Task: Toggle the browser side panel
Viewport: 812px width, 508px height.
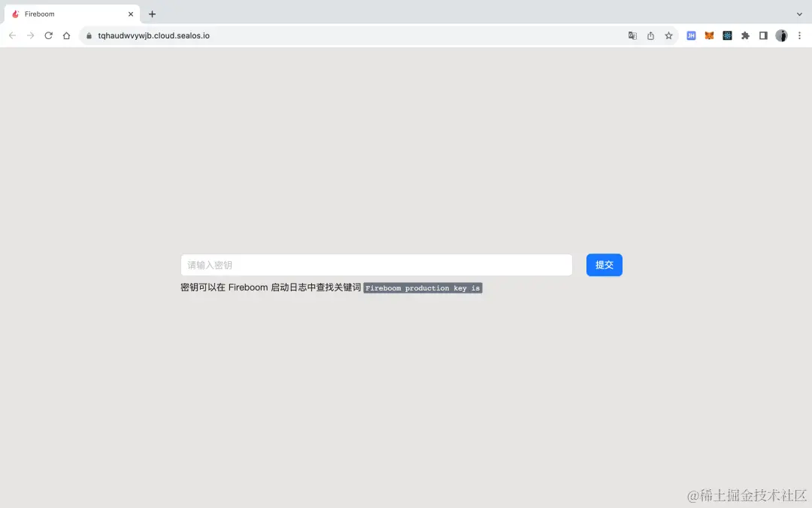Action: [763, 36]
